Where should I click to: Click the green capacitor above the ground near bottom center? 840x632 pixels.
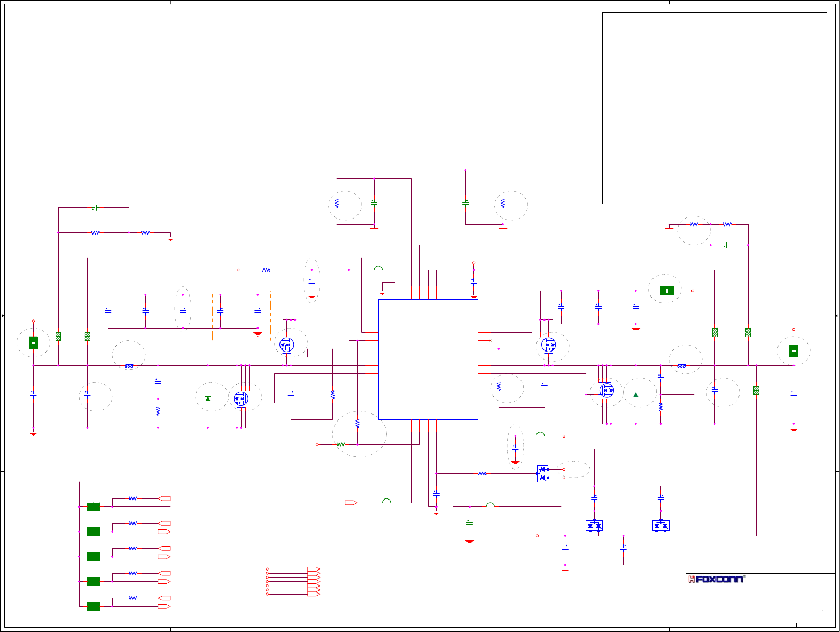[x=470, y=523]
